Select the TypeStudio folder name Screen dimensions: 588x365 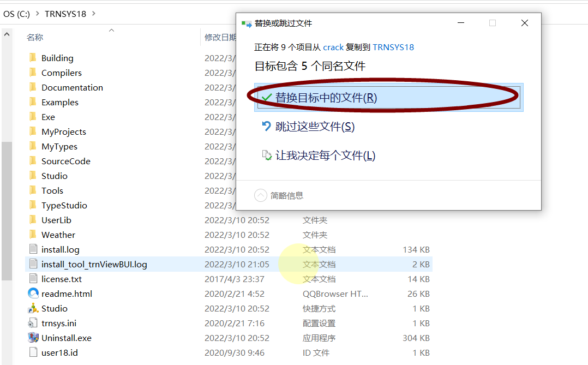tap(64, 205)
